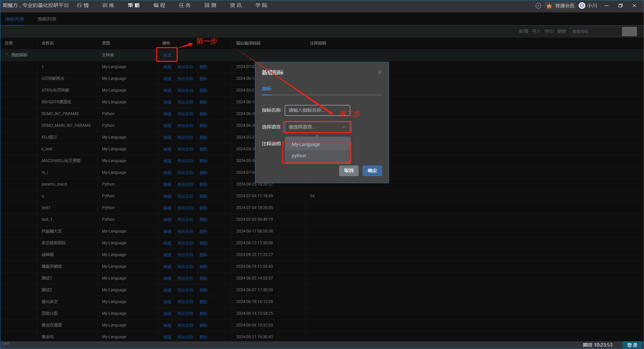
Task: Click the 注释说明 column header
Action: (x=318, y=43)
